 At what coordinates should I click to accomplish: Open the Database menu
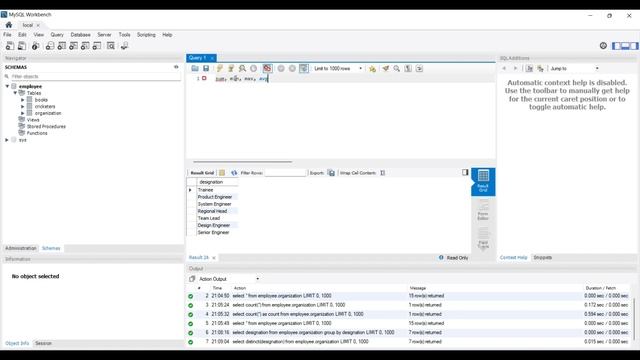(x=80, y=35)
